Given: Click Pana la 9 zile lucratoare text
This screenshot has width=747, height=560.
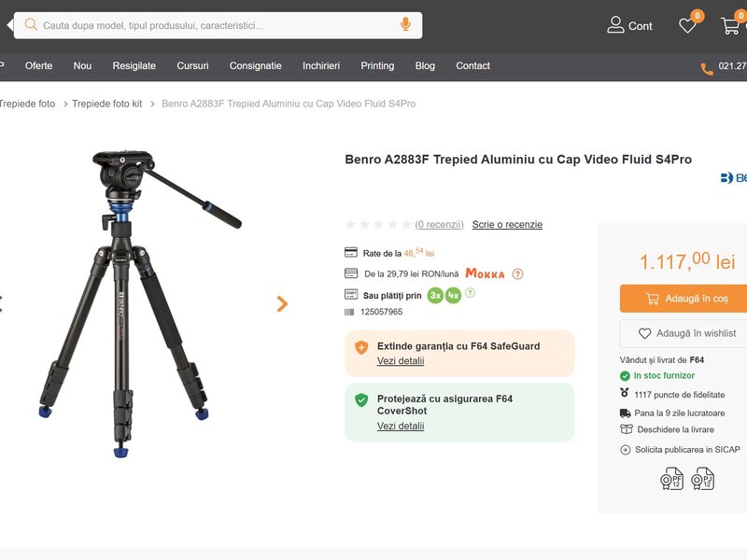Looking at the screenshot, I should click(x=680, y=413).
